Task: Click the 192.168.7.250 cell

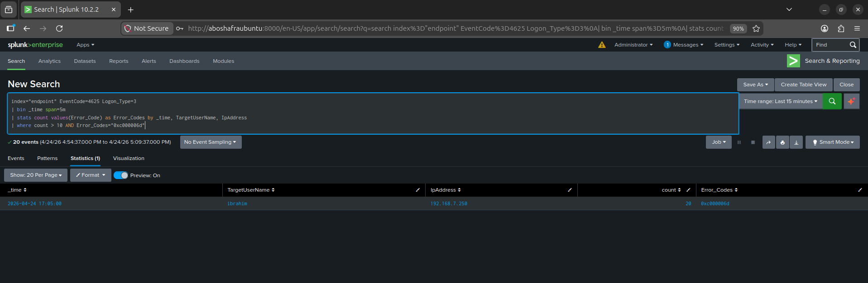Action: point(449,204)
